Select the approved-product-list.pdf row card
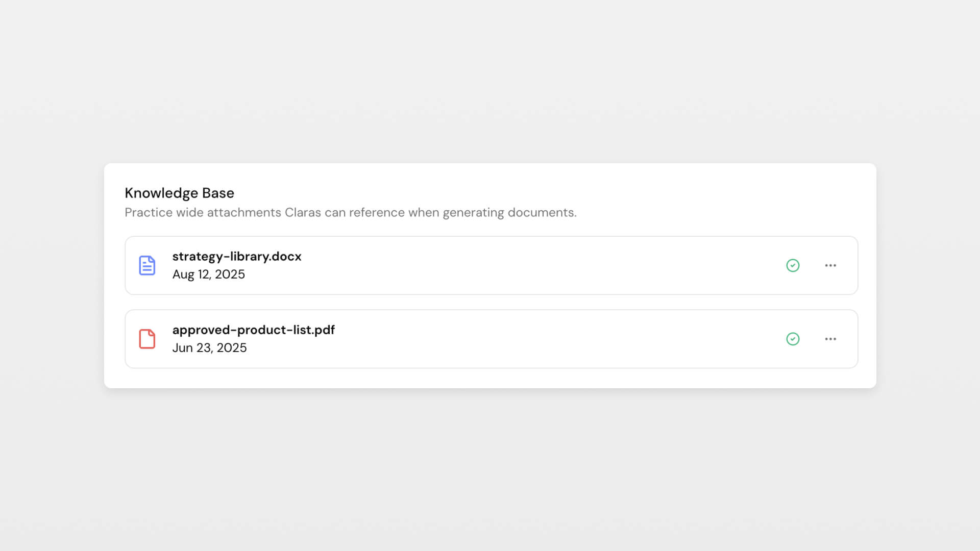The width and height of the screenshot is (980, 551). (490, 339)
